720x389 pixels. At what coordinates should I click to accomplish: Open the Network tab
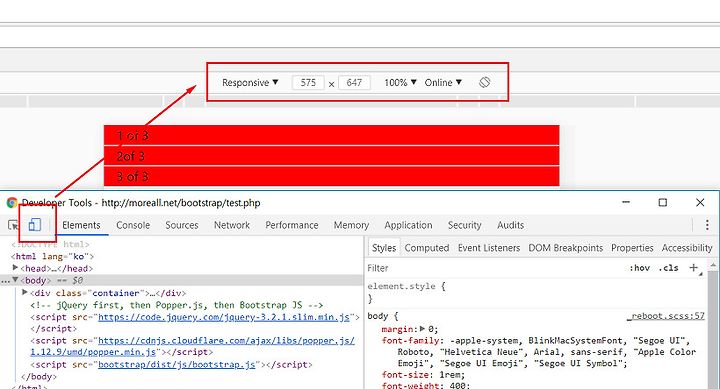(x=232, y=225)
